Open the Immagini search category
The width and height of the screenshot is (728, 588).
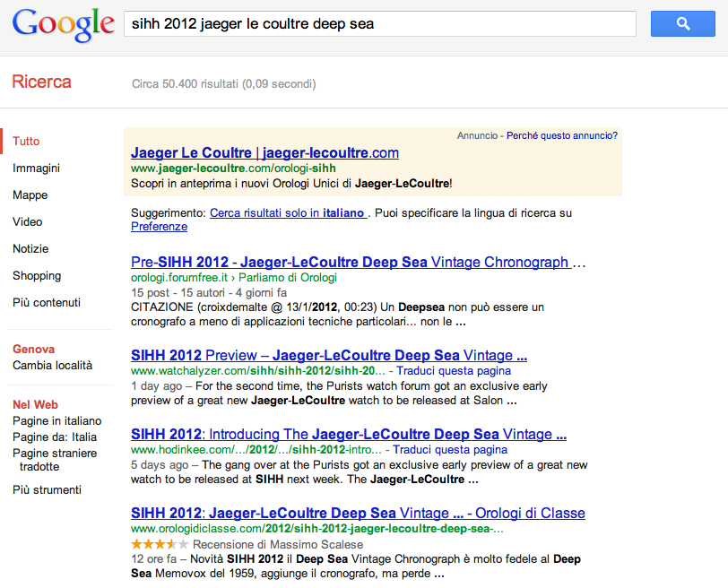[36, 168]
